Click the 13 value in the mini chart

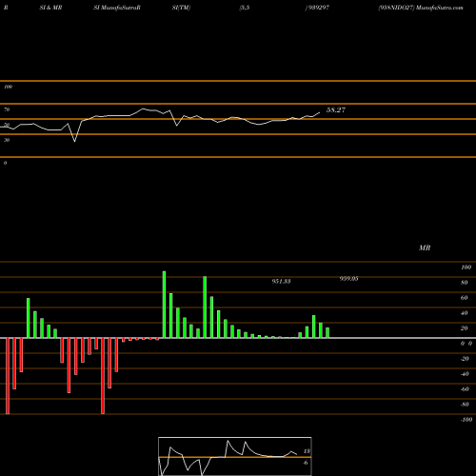click(307, 451)
